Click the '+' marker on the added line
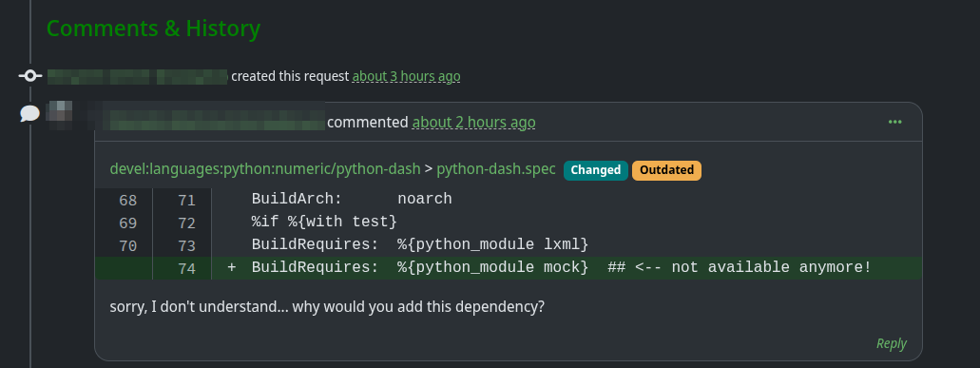980x368 pixels. coord(232,267)
